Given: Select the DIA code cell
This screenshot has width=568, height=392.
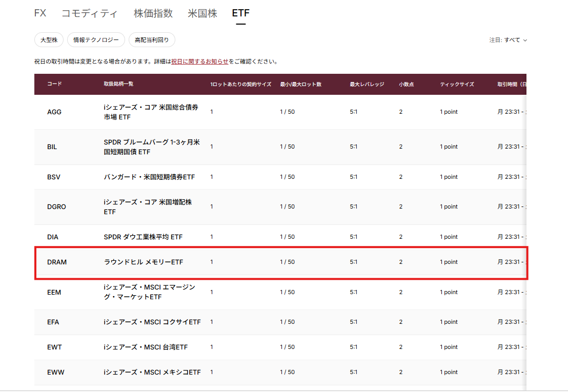Looking at the screenshot, I should coord(52,237).
